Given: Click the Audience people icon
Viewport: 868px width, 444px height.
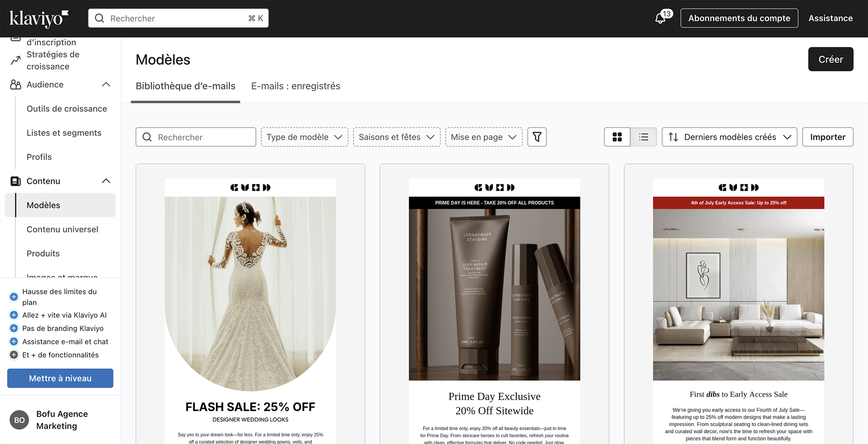Looking at the screenshot, I should (16, 85).
